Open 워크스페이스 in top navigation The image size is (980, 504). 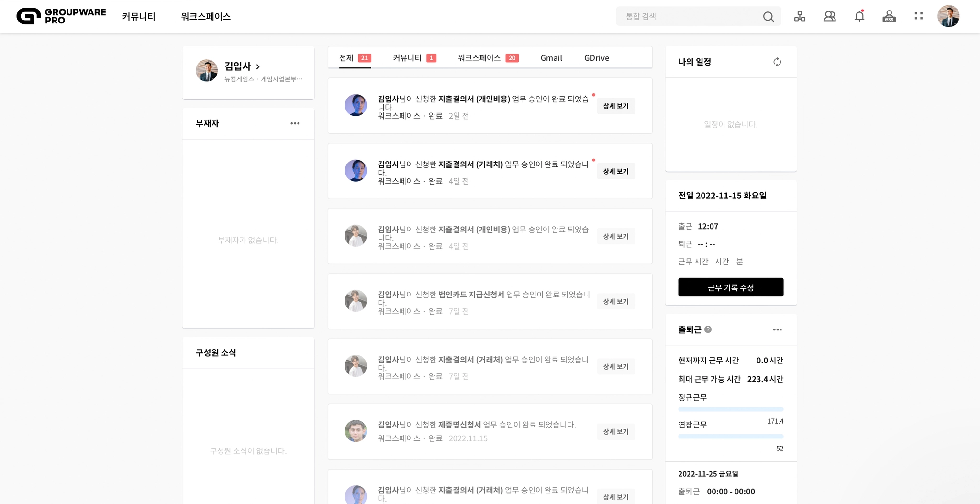[x=206, y=17]
